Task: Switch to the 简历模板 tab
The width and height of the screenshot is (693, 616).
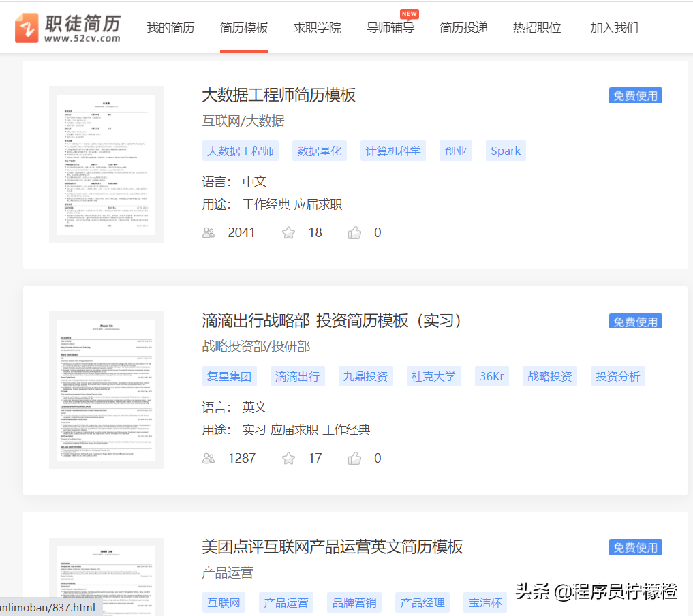Action: click(x=244, y=29)
